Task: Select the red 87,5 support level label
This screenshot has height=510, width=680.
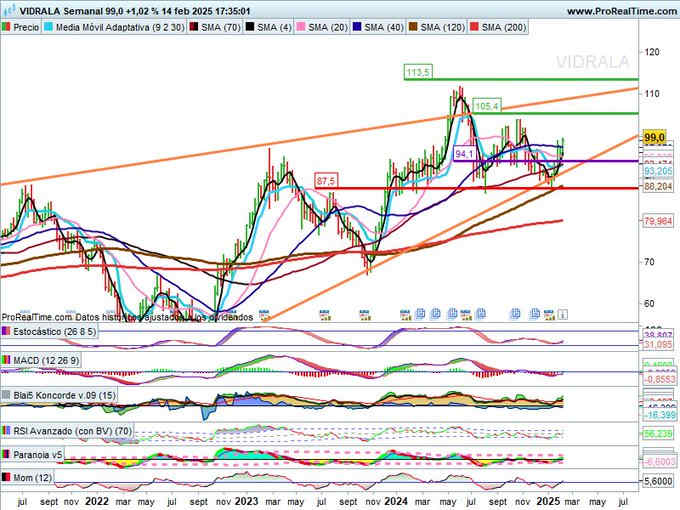Action: pyautogui.click(x=326, y=181)
